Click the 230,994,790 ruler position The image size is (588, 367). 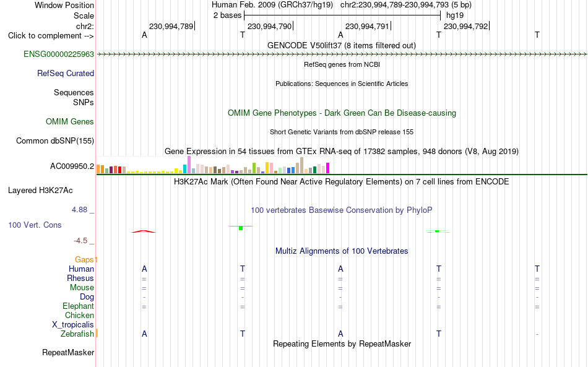270,26
